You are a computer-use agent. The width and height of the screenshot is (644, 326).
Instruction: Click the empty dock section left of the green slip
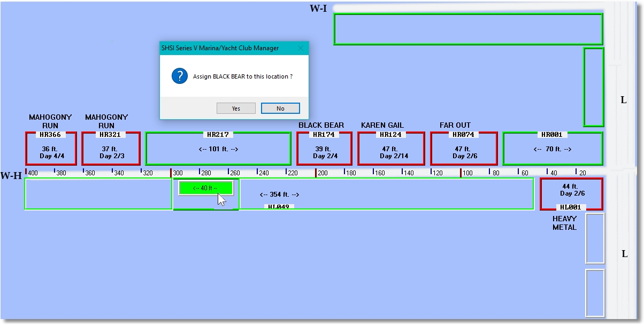tap(99, 195)
